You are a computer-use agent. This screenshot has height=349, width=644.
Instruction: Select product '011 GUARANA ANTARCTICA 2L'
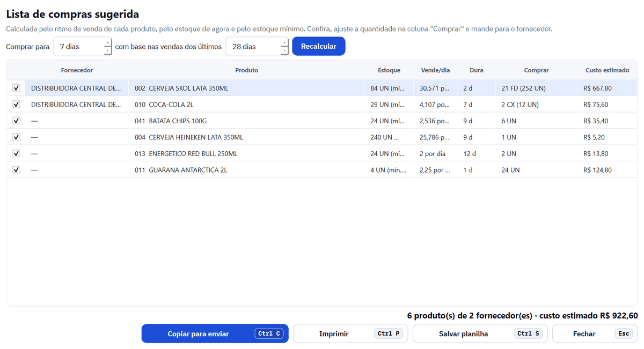tap(246, 170)
